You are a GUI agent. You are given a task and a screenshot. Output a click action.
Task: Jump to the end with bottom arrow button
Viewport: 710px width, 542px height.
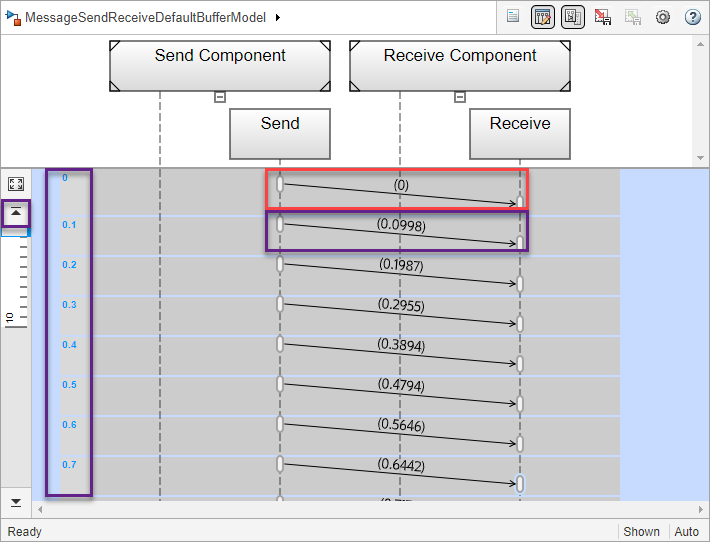coord(16,502)
